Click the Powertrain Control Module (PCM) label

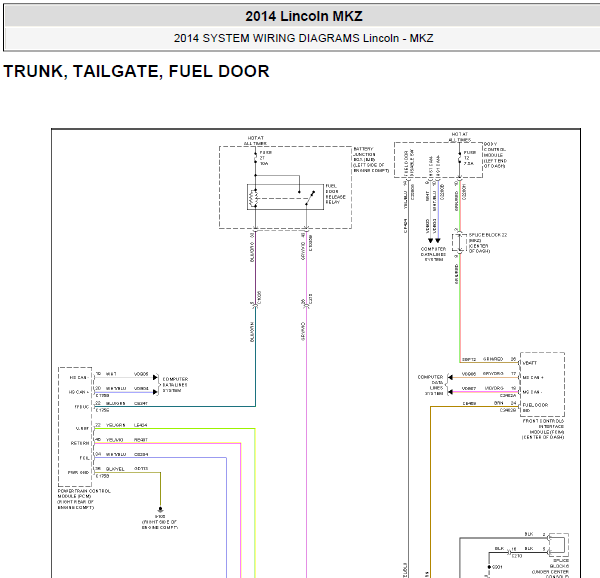[84, 499]
